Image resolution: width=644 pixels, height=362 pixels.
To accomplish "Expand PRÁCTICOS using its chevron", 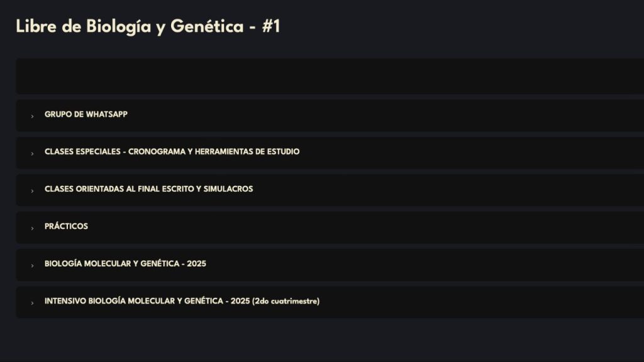I will (x=32, y=228).
